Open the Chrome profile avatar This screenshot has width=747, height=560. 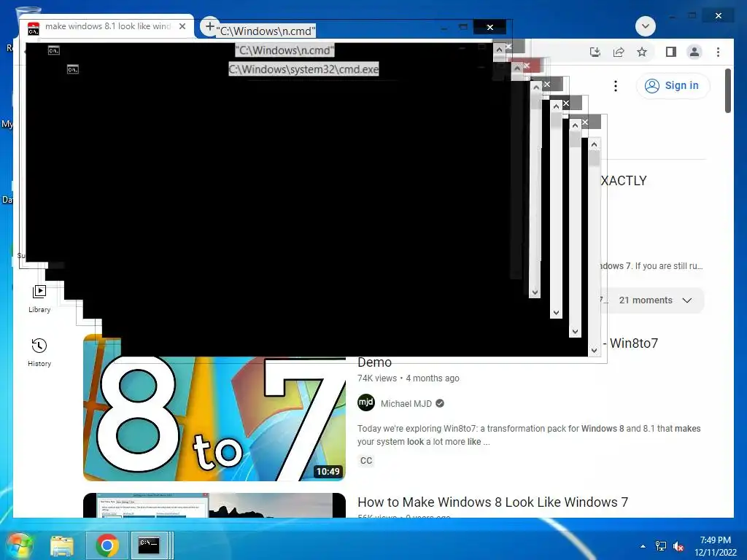(x=694, y=52)
